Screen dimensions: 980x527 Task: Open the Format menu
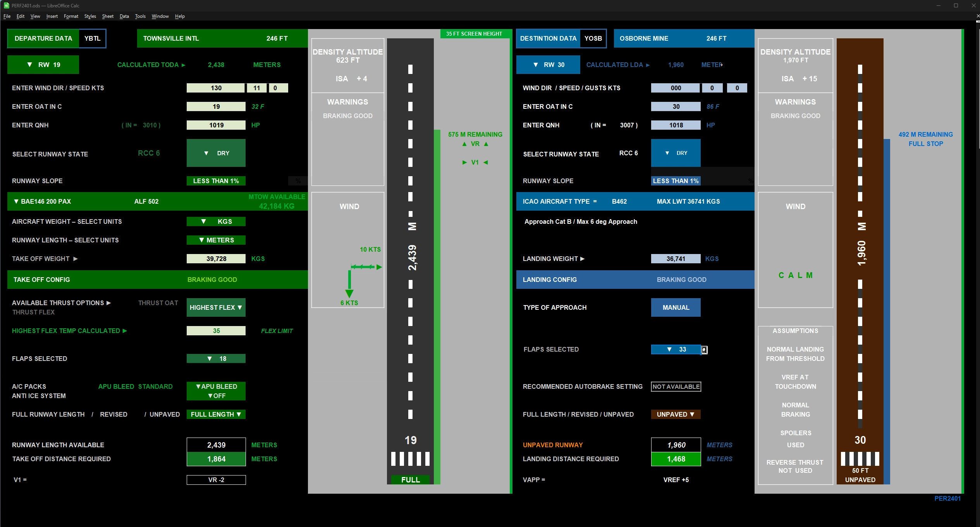[71, 16]
